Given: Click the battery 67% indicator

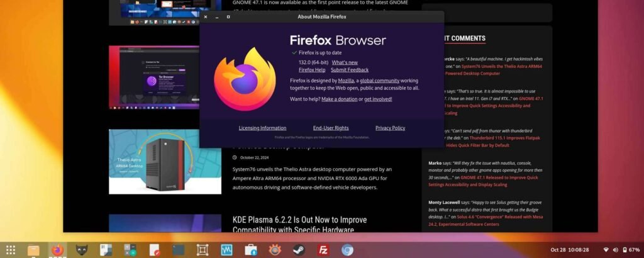Looking at the screenshot, I should coord(631,250).
